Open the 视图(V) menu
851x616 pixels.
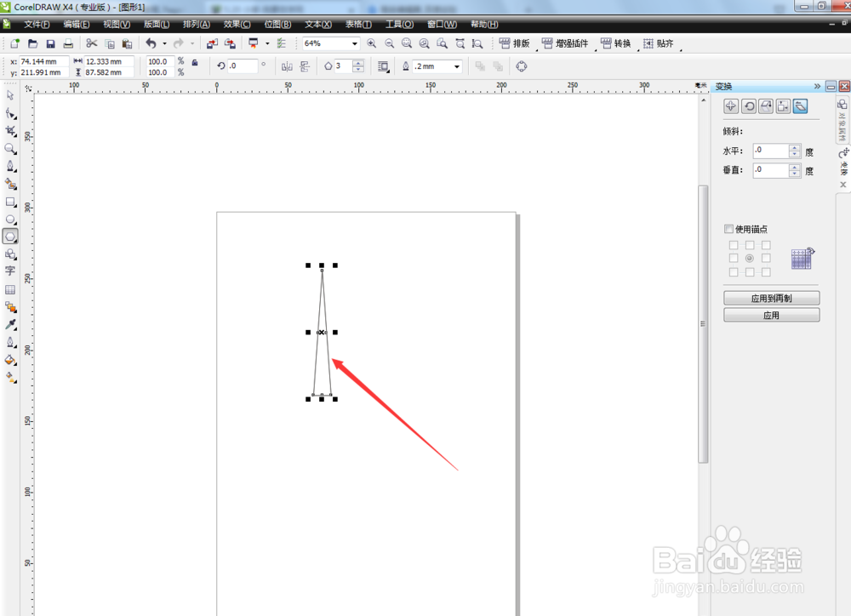pos(117,25)
